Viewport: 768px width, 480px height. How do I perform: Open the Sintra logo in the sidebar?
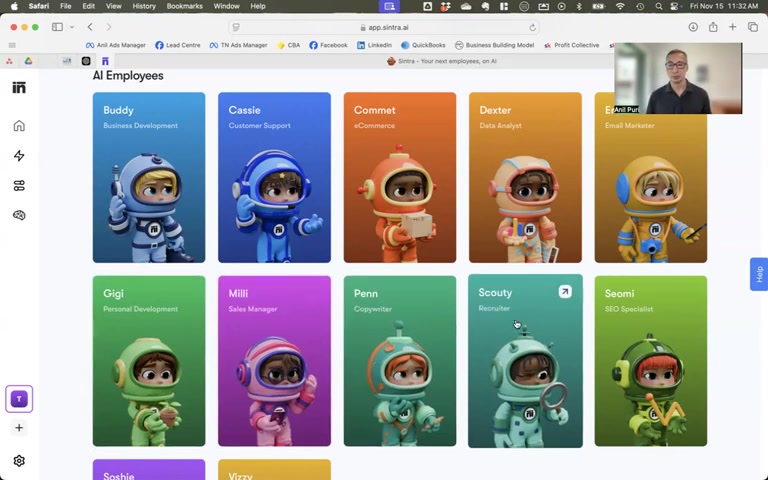coord(19,88)
